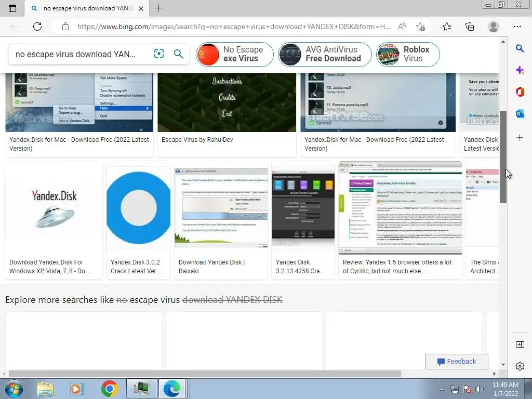This screenshot has width=532, height=399.
Task: Click the vertical scrollbar down arrow
Action: pyautogui.click(x=503, y=365)
